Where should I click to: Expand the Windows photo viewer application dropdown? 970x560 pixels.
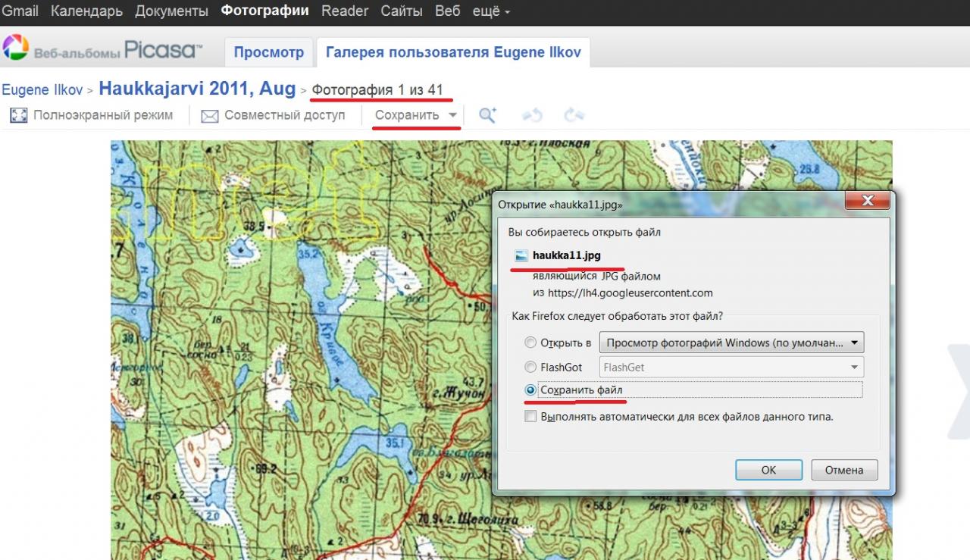point(854,343)
